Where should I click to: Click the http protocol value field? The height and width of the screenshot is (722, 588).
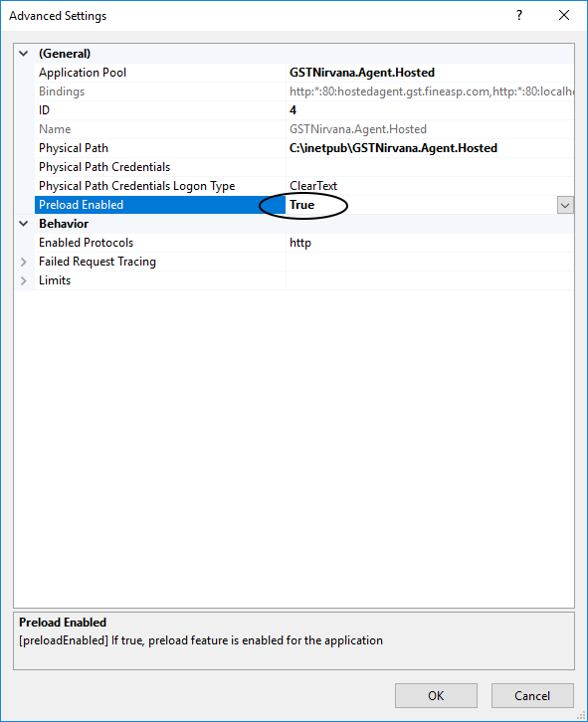pos(430,243)
